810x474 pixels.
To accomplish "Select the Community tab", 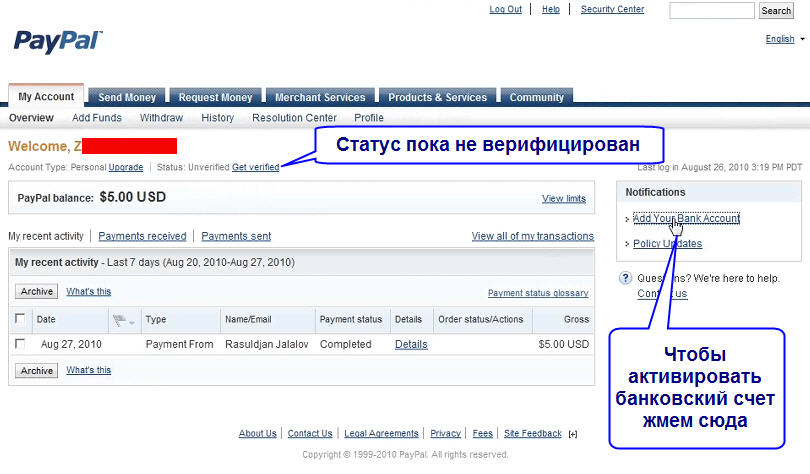I will point(537,97).
